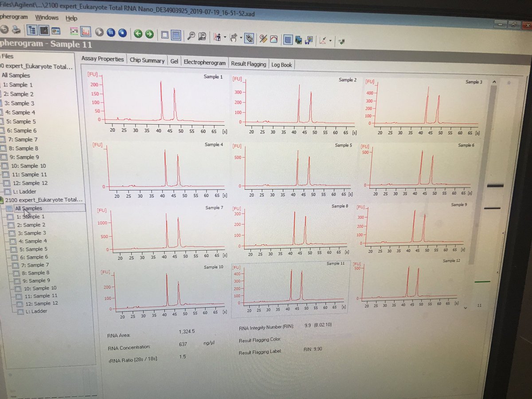Select 10: Sample 10 in upper tree
Image resolution: width=532 pixels, height=399 pixels.
[x=28, y=166]
